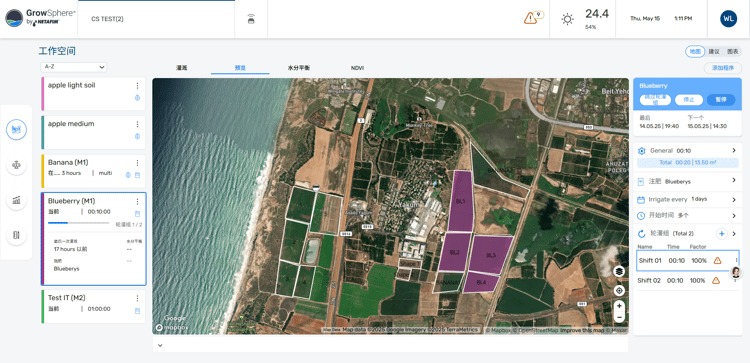750x363 pixels.
Task: Add a shift with the circled plus icon
Action: tap(722, 234)
